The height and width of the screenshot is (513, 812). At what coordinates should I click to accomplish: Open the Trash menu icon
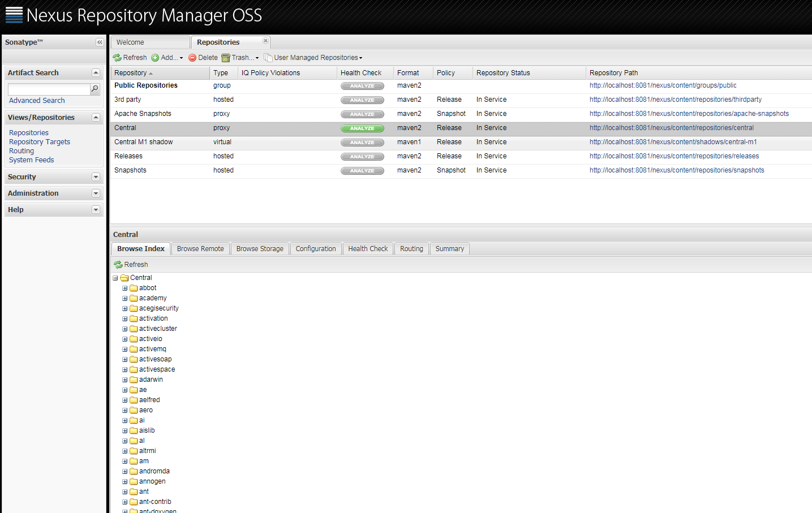coord(226,58)
